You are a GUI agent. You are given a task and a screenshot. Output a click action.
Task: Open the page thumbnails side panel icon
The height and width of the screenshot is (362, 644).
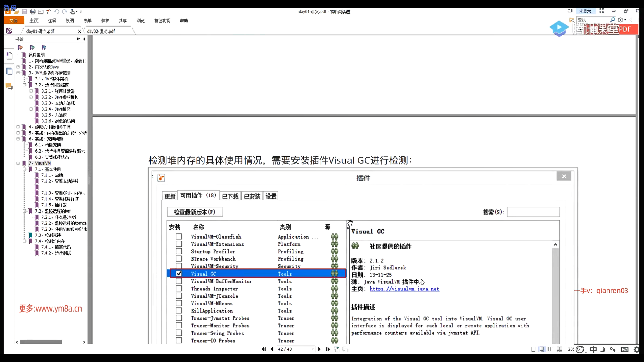[9, 71]
